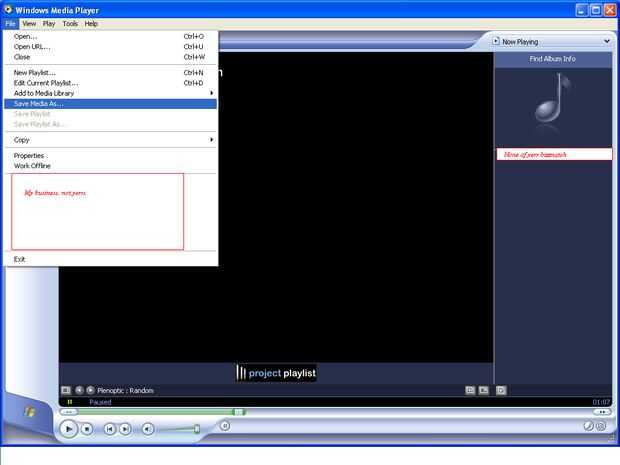This screenshot has width=620, height=465.
Task: Open the Tools menu
Action: 70,24
